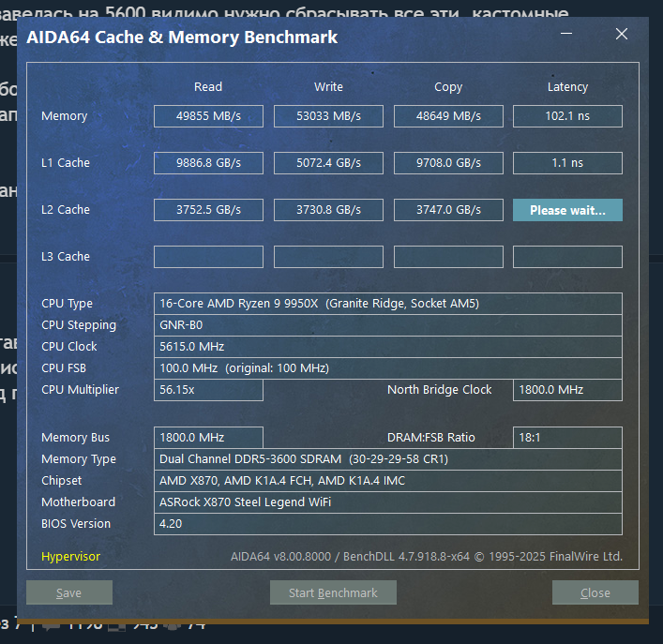The height and width of the screenshot is (644, 663).
Task: Select the Memory Read value 49855 MB/s
Action: [x=208, y=116]
